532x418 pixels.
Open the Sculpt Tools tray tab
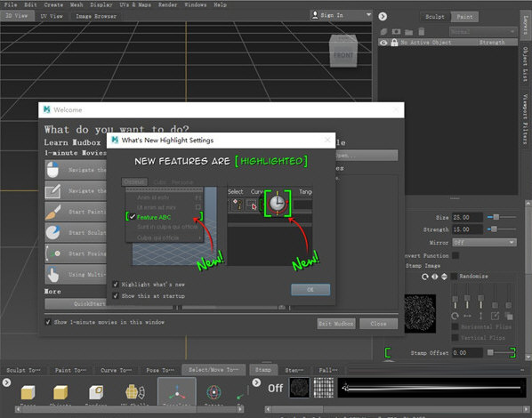[23, 370]
